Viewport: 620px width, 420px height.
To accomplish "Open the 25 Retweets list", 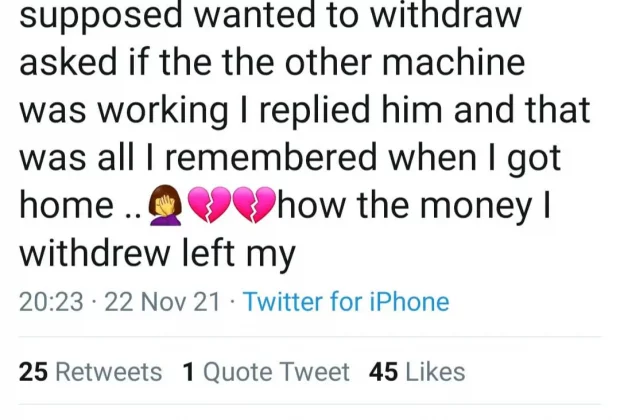I will click(x=91, y=372).
